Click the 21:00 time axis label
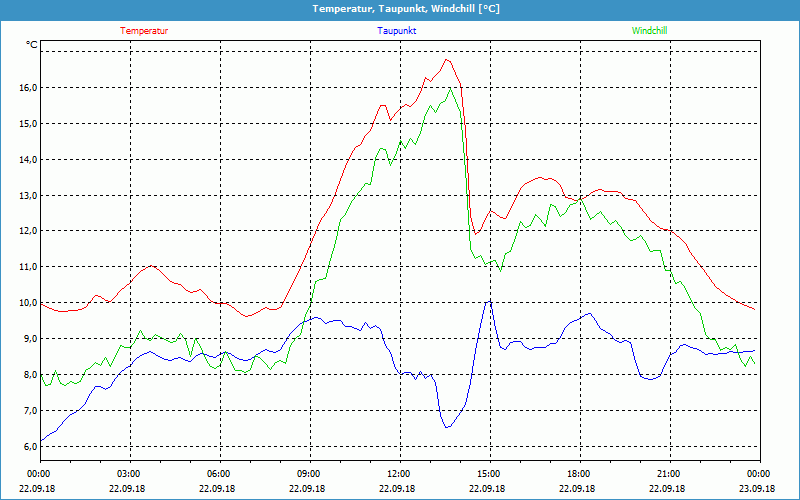This screenshot has width=800, height=500. 670,474
